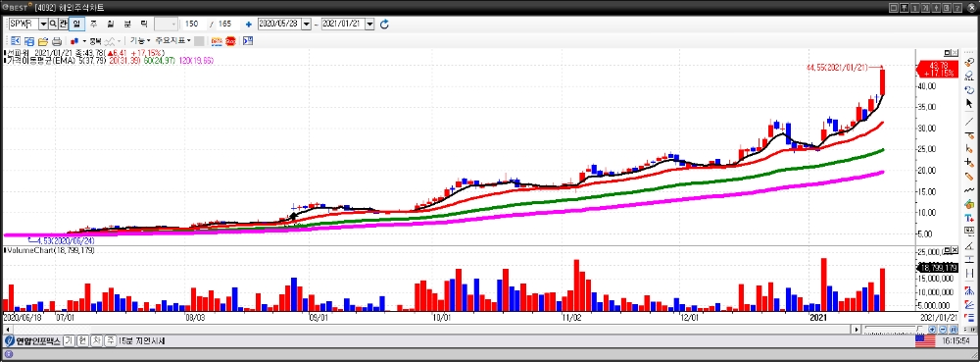
Task: Click the blue panel toggle toolbar icon
Action: 248,41
